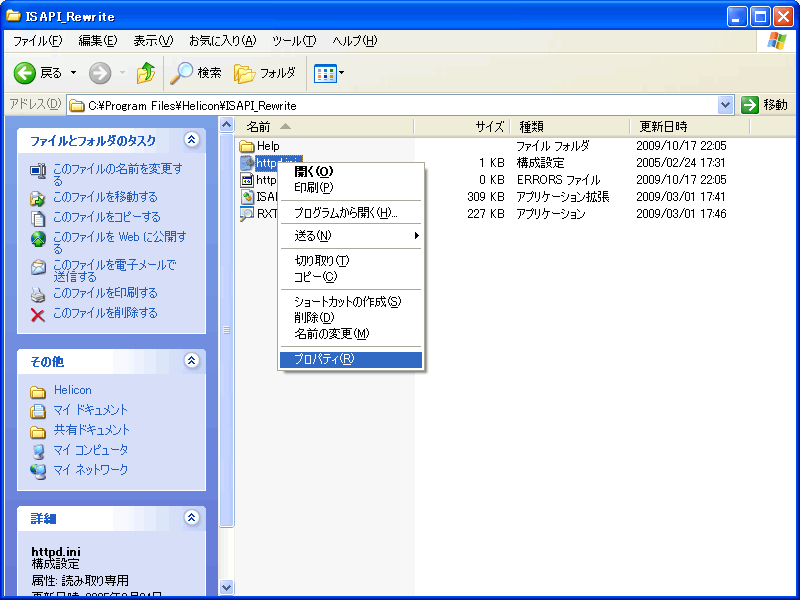Click the red X delete-file icon
The image size is (800, 600).
pos(38,315)
